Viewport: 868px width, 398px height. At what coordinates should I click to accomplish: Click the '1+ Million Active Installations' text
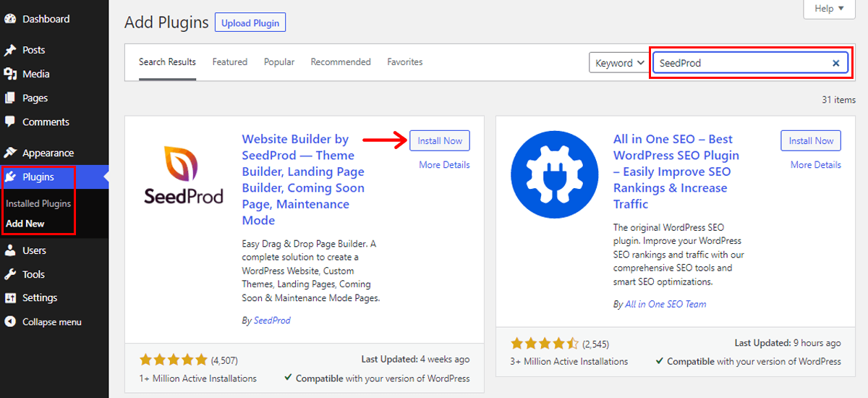(x=198, y=378)
